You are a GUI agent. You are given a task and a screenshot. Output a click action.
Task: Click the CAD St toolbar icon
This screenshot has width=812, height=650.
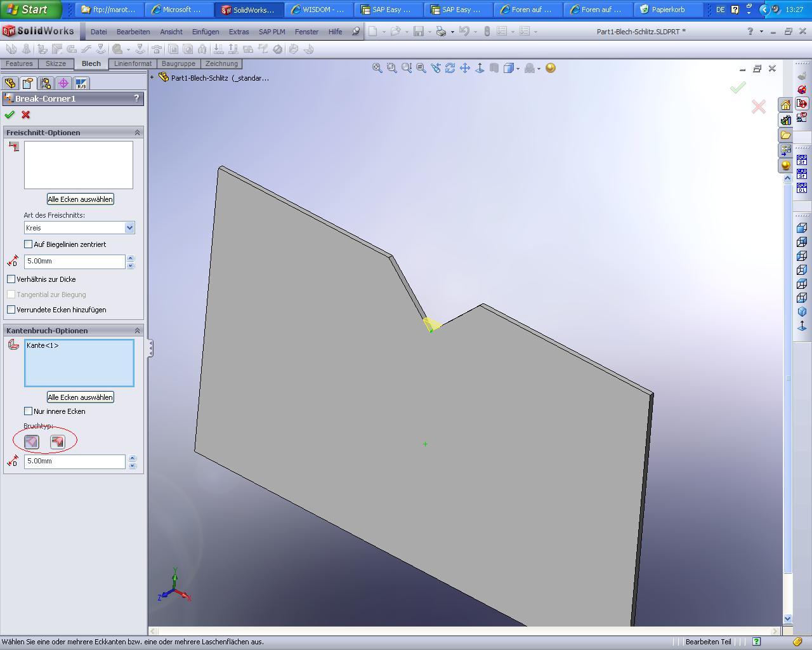[x=802, y=174]
